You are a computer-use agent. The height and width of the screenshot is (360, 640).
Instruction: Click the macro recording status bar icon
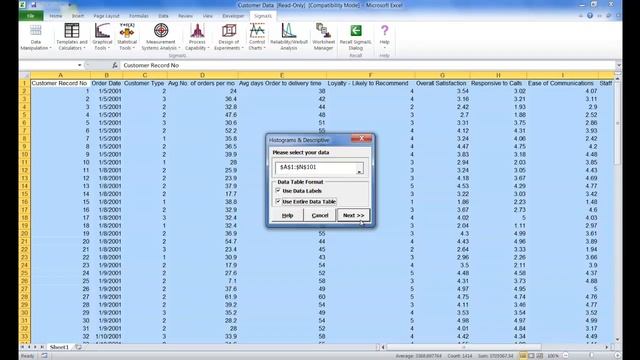pos(44,356)
